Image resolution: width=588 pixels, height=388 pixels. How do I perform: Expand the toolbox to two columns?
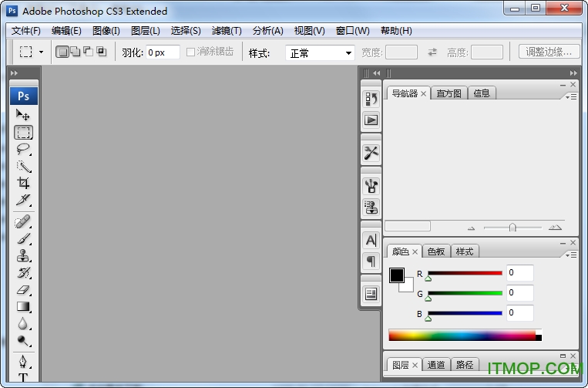[14, 73]
